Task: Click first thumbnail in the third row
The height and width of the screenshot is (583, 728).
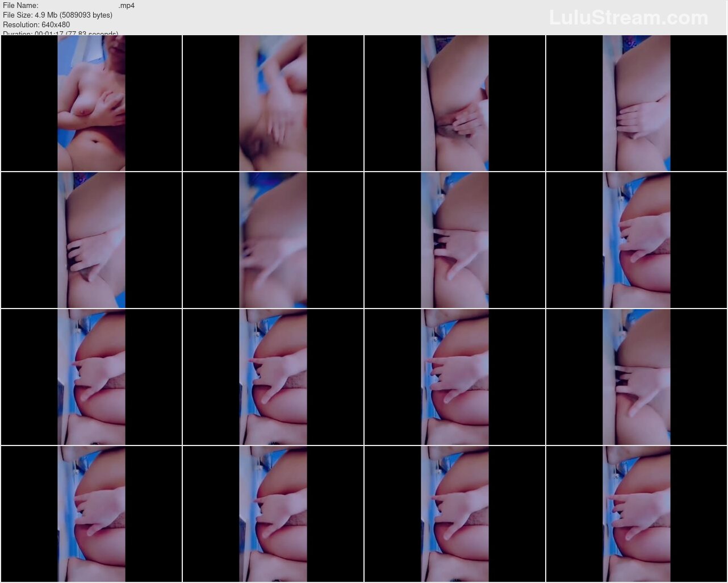Action: tap(91, 377)
